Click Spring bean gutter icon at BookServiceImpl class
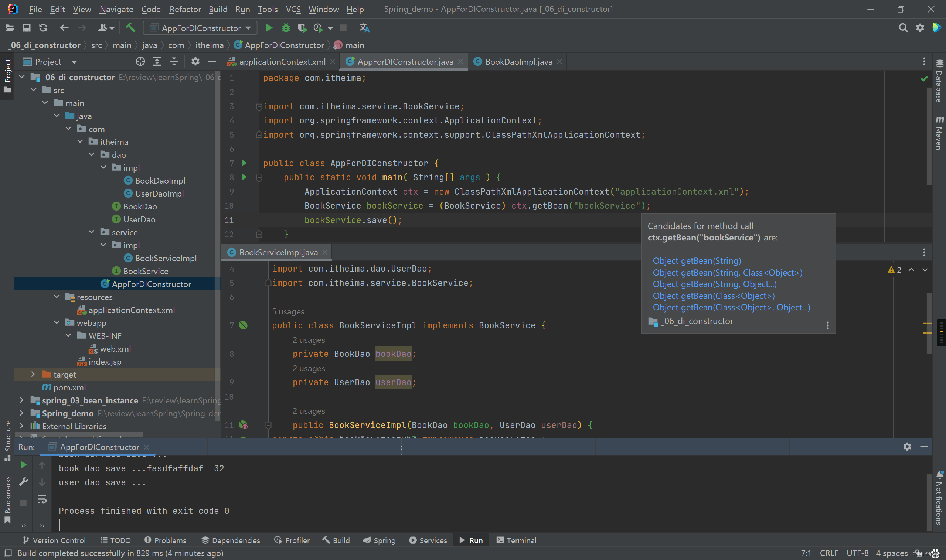The image size is (946, 560). [x=243, y=325]
